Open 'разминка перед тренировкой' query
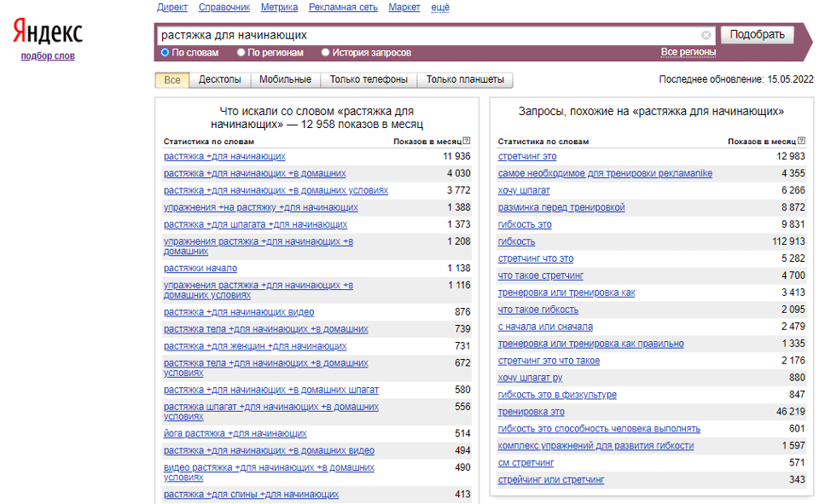Image resolution: width=831 pixels, height=504 pixels. tap(561, 207)
